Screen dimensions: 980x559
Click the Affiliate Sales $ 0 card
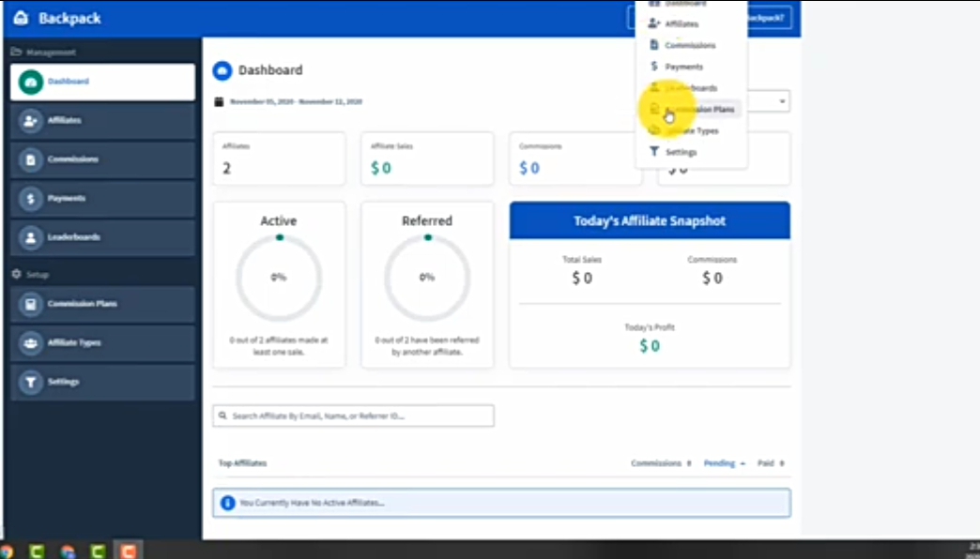pyautogui.click(x=427, y=159)
